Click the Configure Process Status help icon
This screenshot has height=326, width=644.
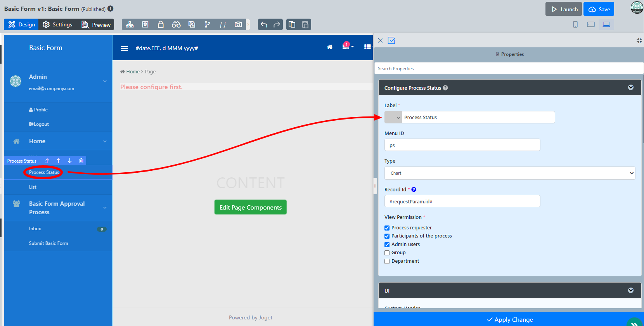[445, 88]
